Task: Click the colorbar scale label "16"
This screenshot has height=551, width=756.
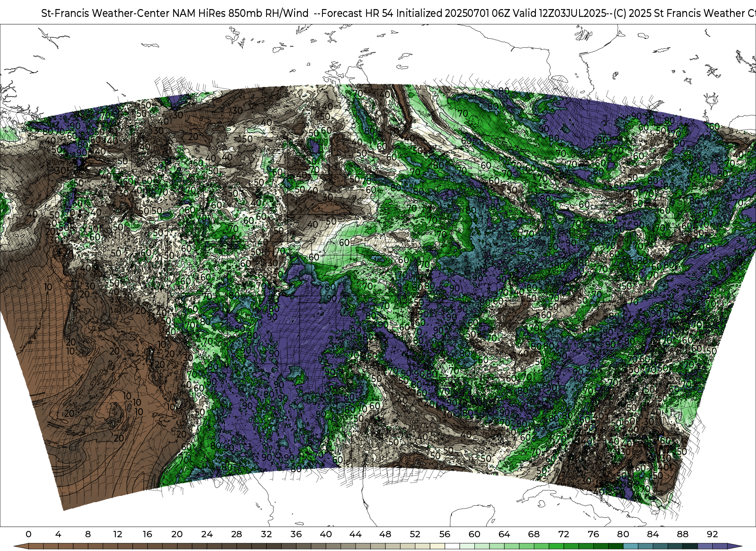Action: (x=147, y=534)
